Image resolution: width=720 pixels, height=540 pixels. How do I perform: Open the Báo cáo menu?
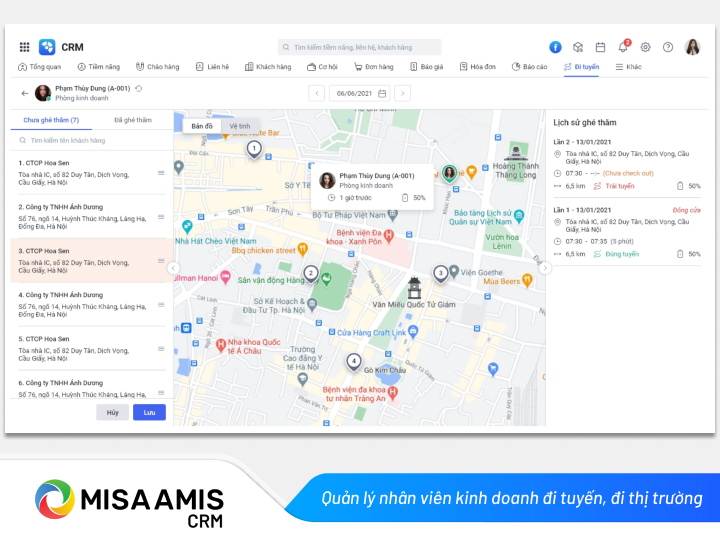[x=529, y=67]
